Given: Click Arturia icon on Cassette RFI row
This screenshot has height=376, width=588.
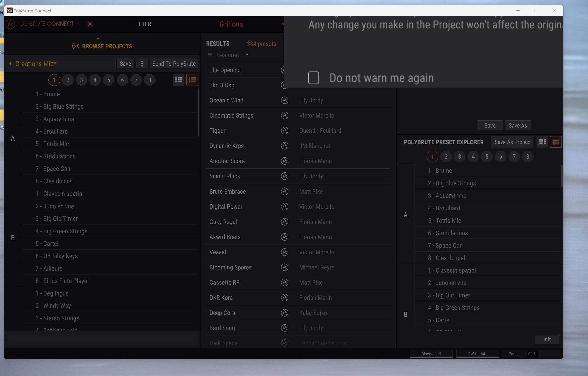Looking at the screenshot, I should pyautogui.click(x=284, y=282).
